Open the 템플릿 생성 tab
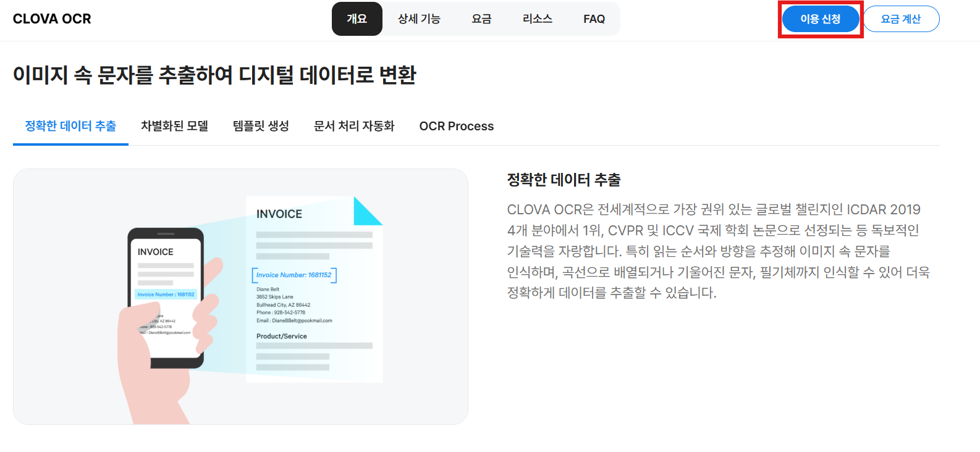 click(261, 126)
